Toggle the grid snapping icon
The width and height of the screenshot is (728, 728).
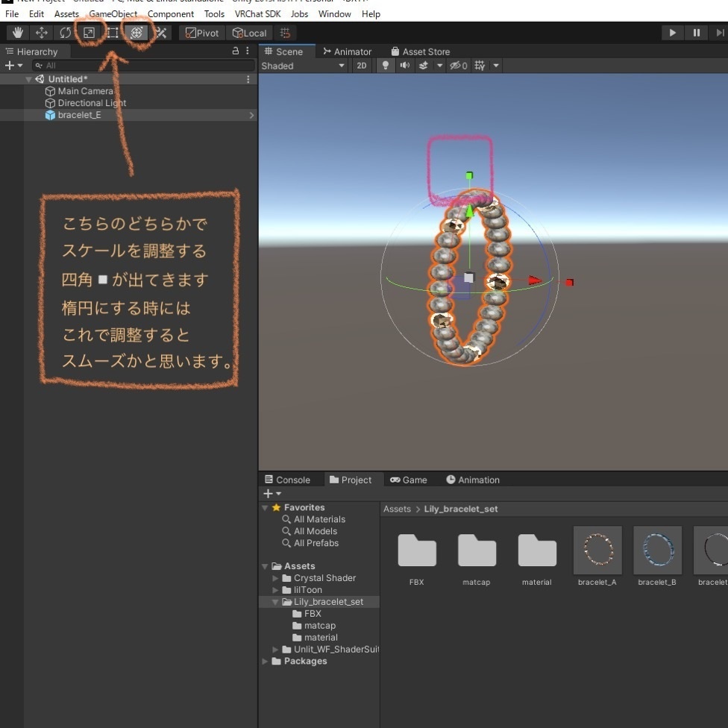point(285,33)
